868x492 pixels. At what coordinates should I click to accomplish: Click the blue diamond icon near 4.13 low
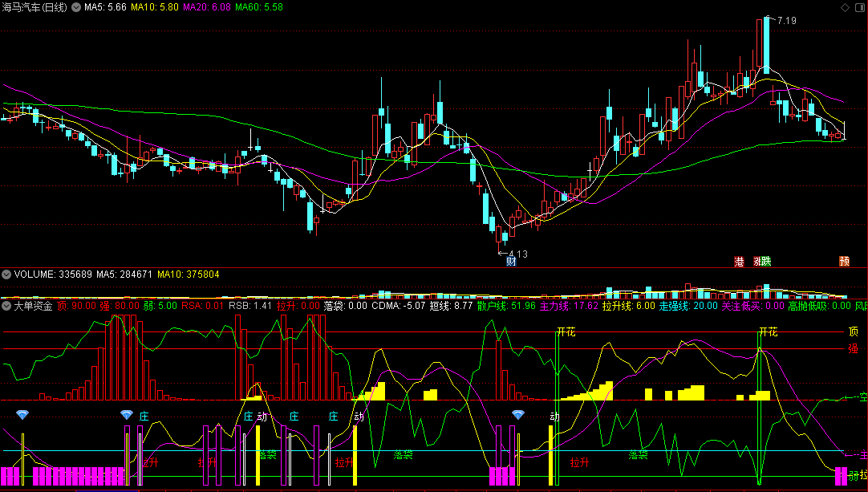tap(517, 414)
